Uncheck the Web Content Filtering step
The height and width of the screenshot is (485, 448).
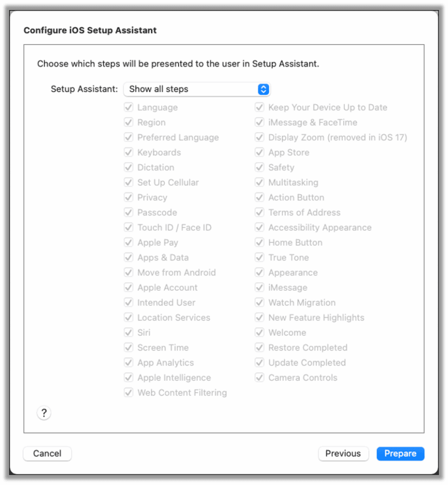coord(128,393)
